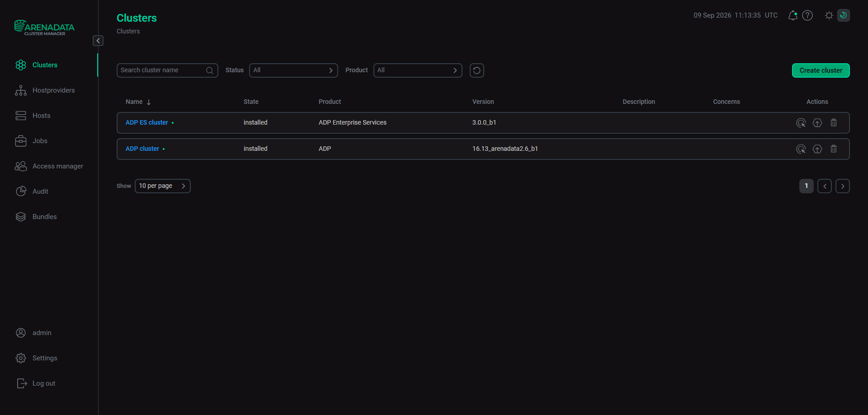Delete the ADP cluster row
868x415 pixels.
(x=834, y=149)
